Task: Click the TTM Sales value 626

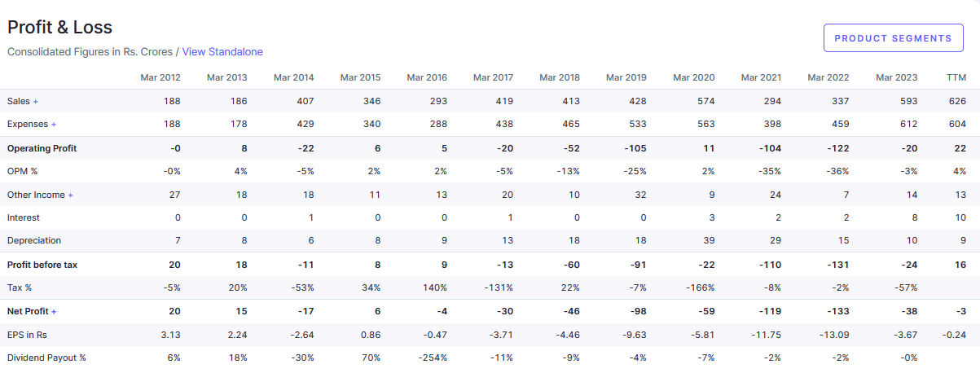Action: [x=956, y=101]
